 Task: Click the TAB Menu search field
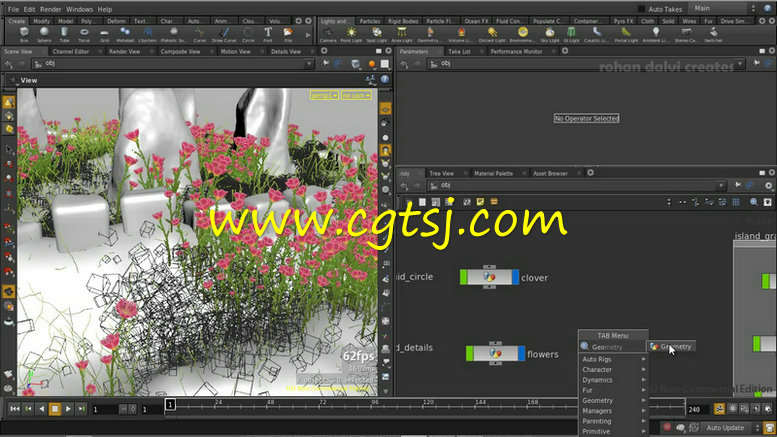coord(613,347)
